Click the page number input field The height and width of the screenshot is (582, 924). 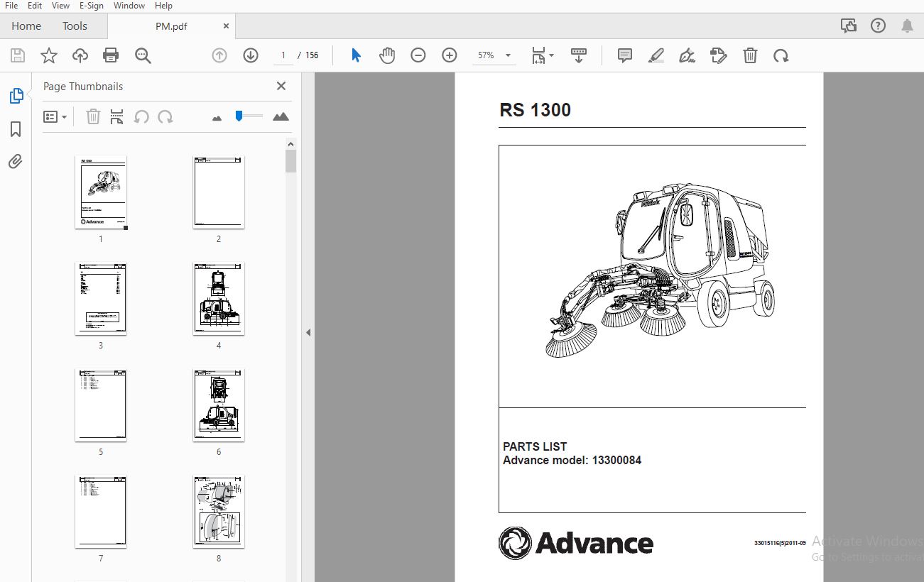(283, 55)
